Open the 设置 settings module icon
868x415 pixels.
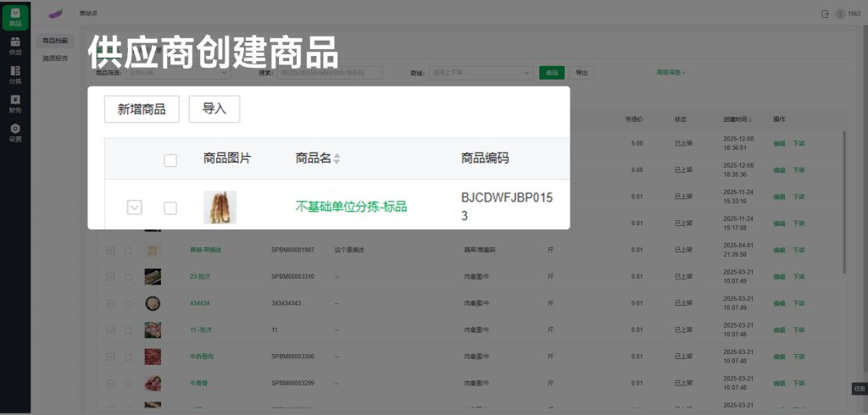[15, 132]
